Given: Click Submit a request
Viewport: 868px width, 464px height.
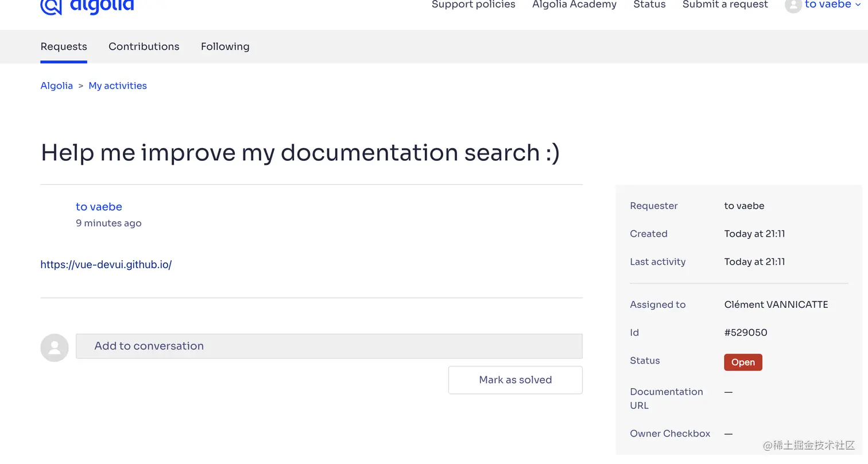Looking at the screenshot, I should [725, 5].
